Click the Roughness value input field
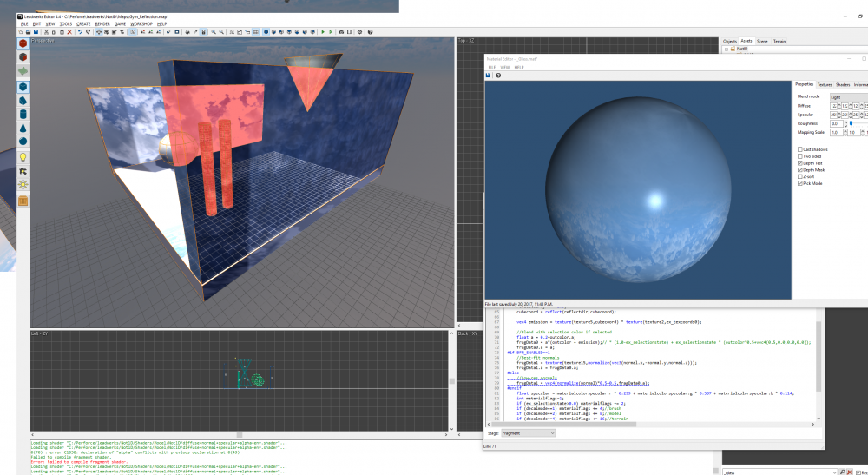Image resolution: width=868 pixels, height=475 pixels. pos(836,123)
